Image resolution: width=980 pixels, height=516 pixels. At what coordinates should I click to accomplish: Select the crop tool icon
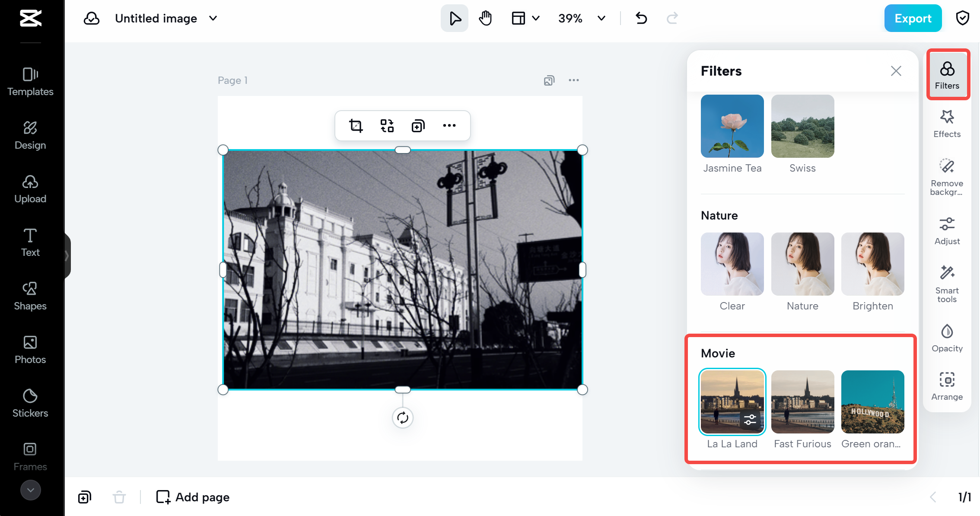[x=356, y=126]
